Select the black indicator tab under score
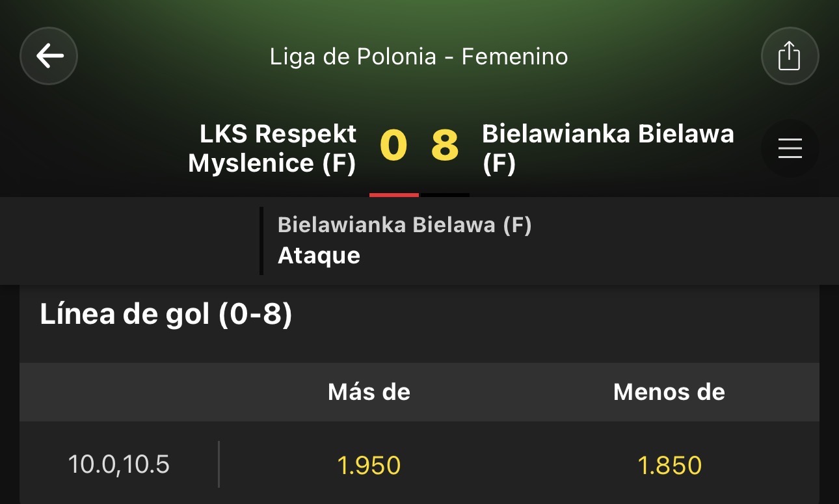Viewport: 839px width, 504px height. point(445,194)
